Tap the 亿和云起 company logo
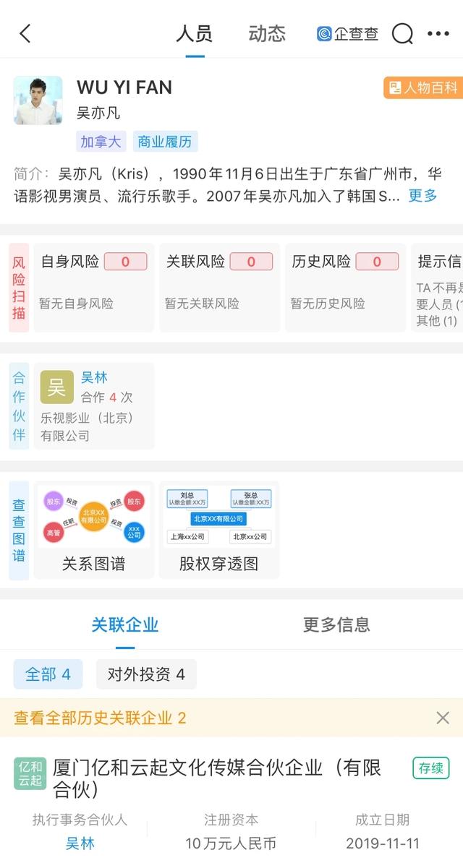Image resolution: width=463 pixels, height=868 pixels. point(30,773)
